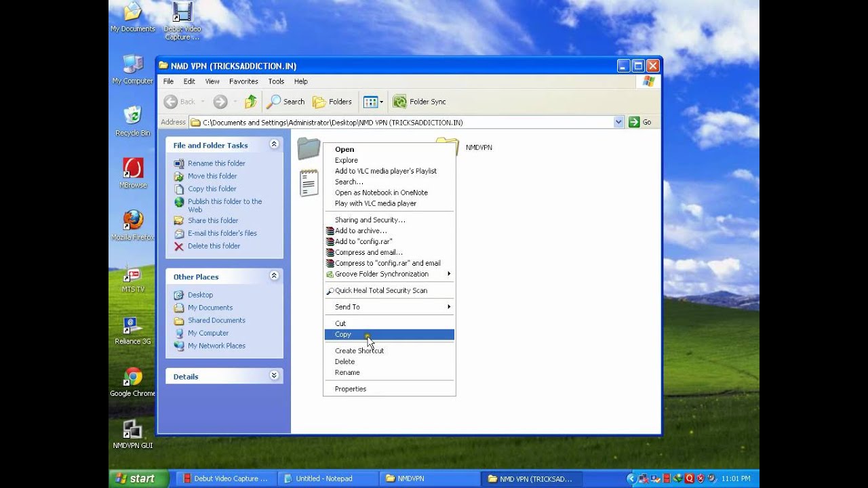The image size is (868, 488).
Task: Choose Rename in the context menu
Action: 389,373
